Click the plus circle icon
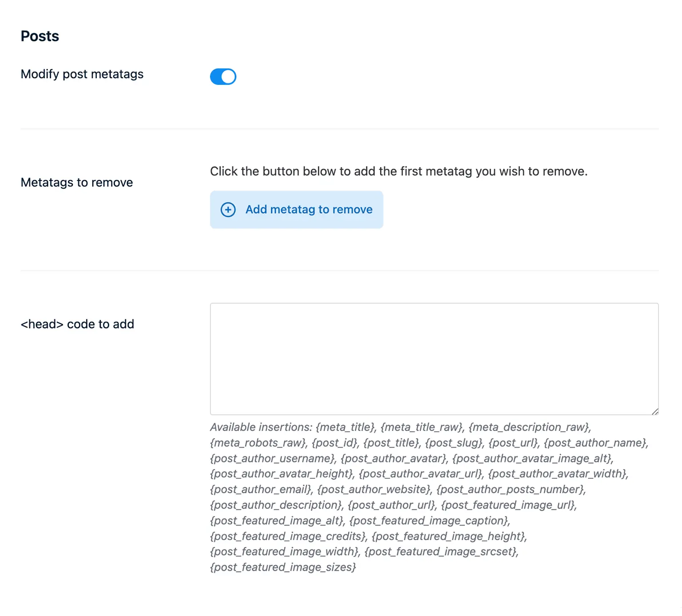 coord(228,210)
